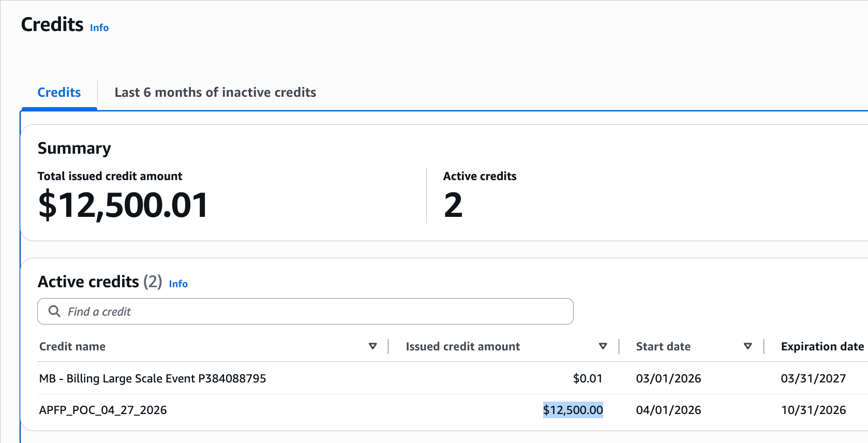Click the 10/31/2026 expiration date cell
Screen dimensions: 868x443
pyautogui.click(x=813, y=410)
